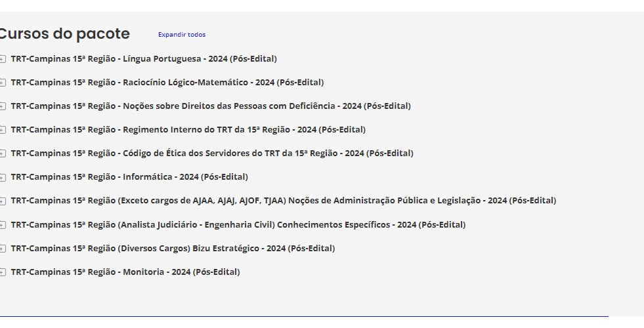The width and height of the screenshot is (644, 328).
Task: Expand plus icon beside Língua Portuguesa course
Action: [x=2, y=59]
